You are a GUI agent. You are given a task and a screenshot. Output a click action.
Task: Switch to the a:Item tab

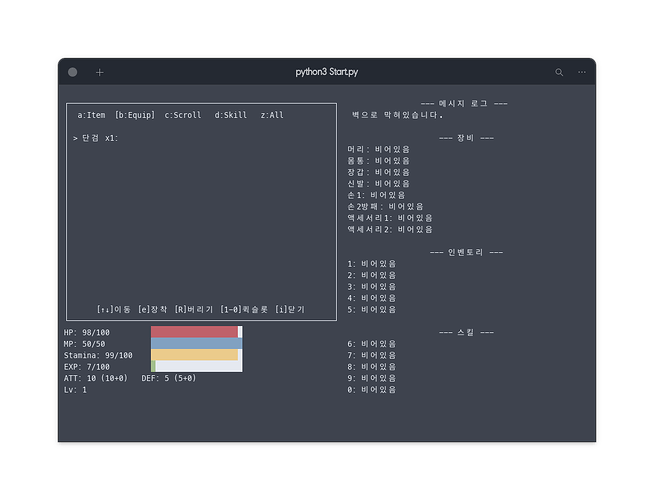(91, 115)
